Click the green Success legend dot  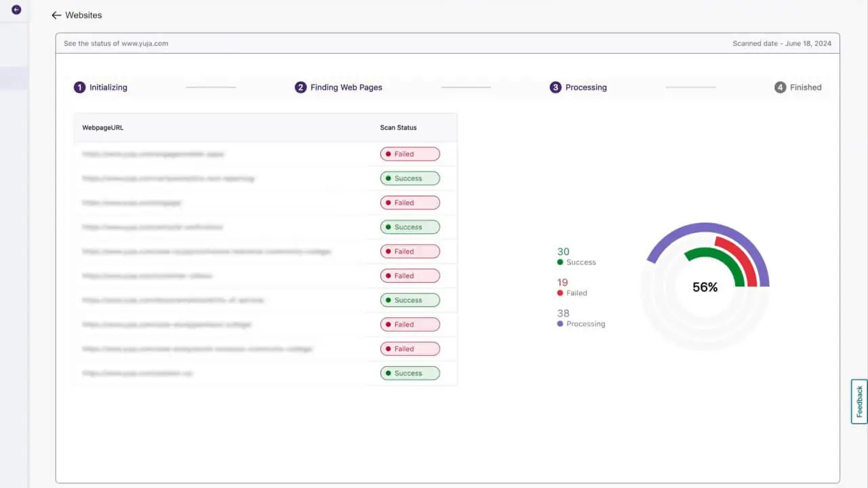click(x=560, y=262)
